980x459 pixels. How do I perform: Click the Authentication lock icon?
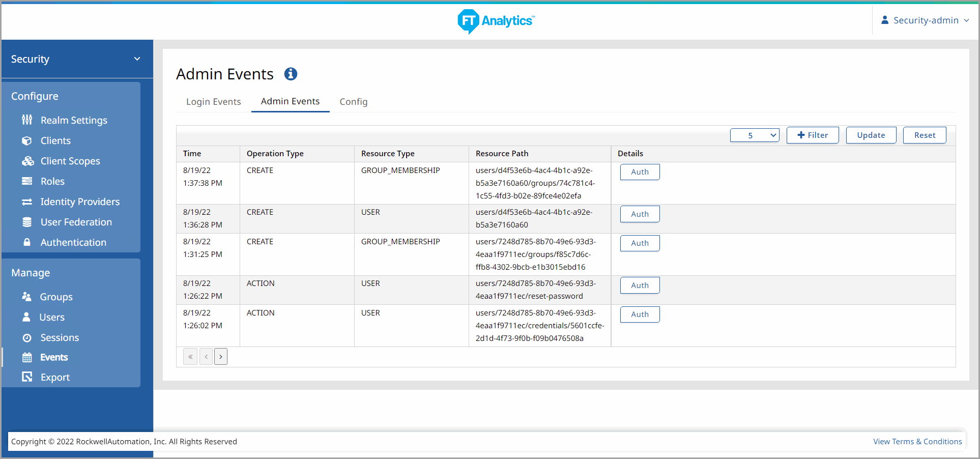click(x=27, y=242)
